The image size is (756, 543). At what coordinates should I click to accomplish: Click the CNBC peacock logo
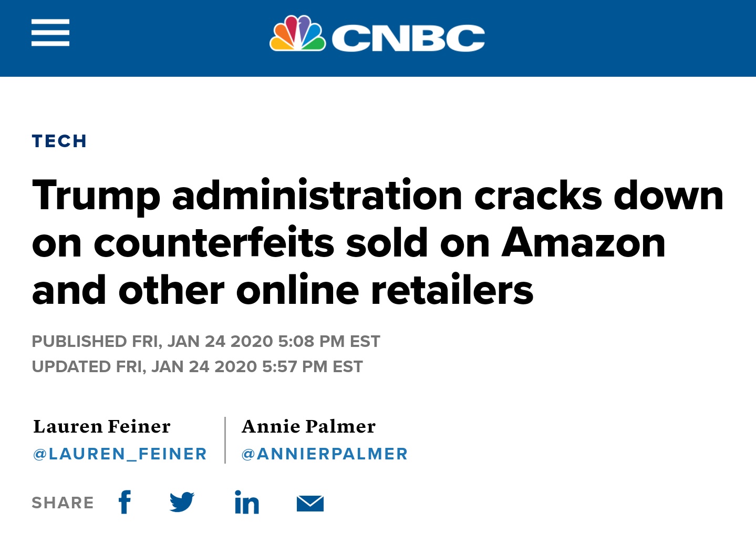point(297,34)
